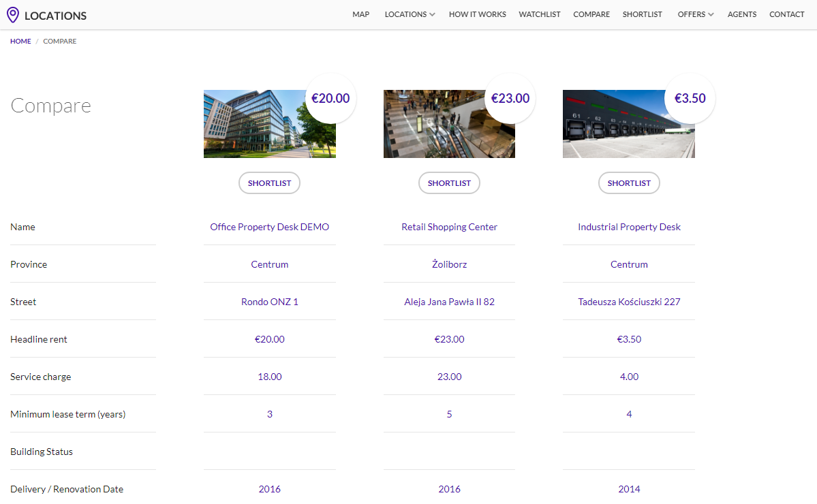The image size is (817, 504).
Task: Open the Industrial Property Desk link
Action: [629, 227]
